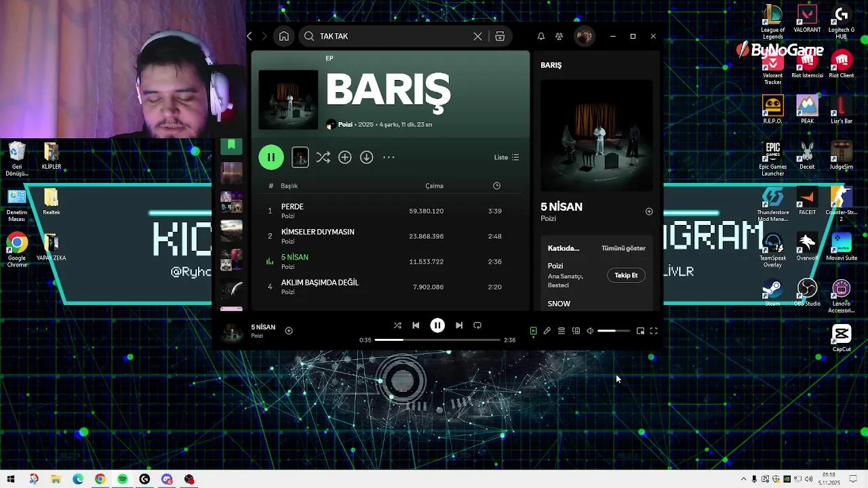The height and width of the screenshot is (488, 868).
Task: Show lyrics with the microphone icon
Action: tap(547, 331)
